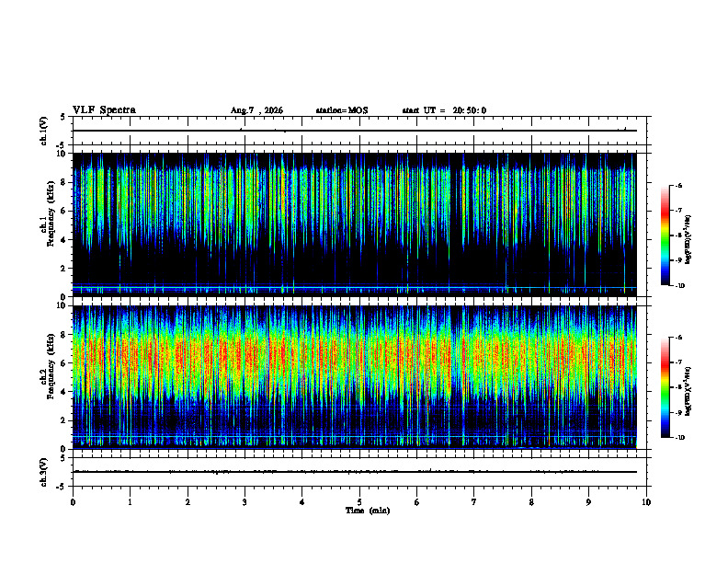Click time axis tick label "6"
The image size is (728, 563).
[417, 502]
